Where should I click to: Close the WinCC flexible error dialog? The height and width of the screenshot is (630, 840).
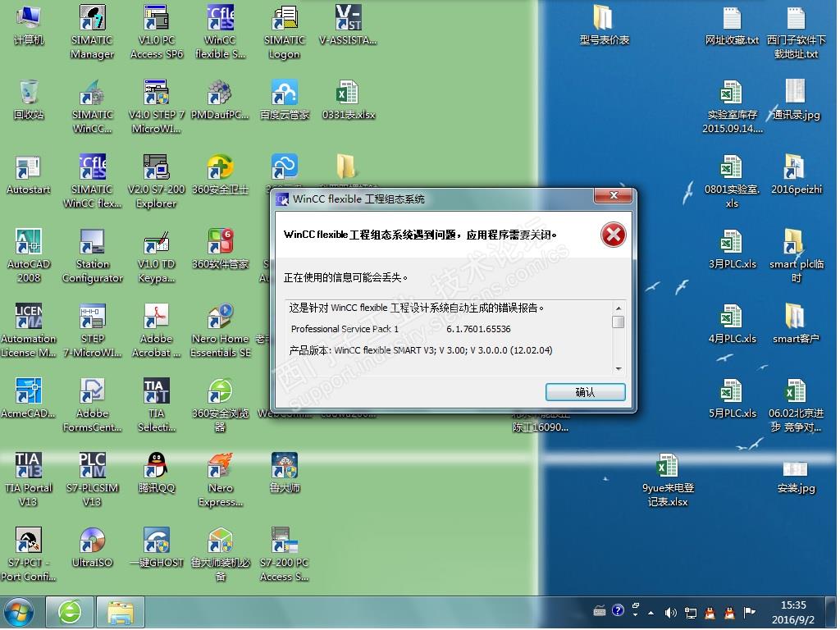[614, 195]
